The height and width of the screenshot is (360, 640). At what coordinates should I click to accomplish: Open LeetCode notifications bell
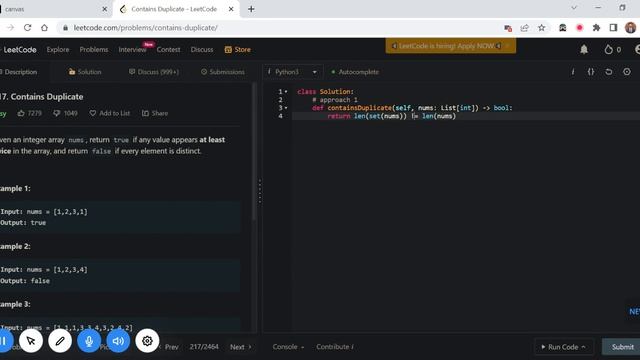click(x=584, y=49)
